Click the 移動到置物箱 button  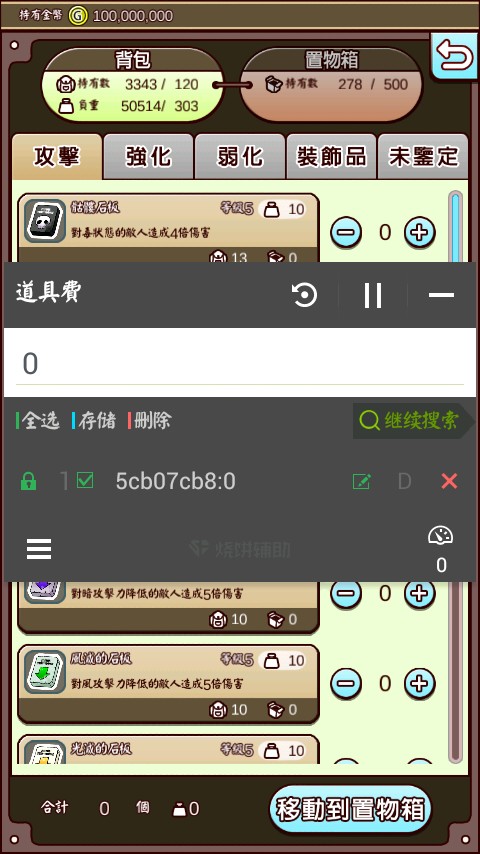coord(350,809)
